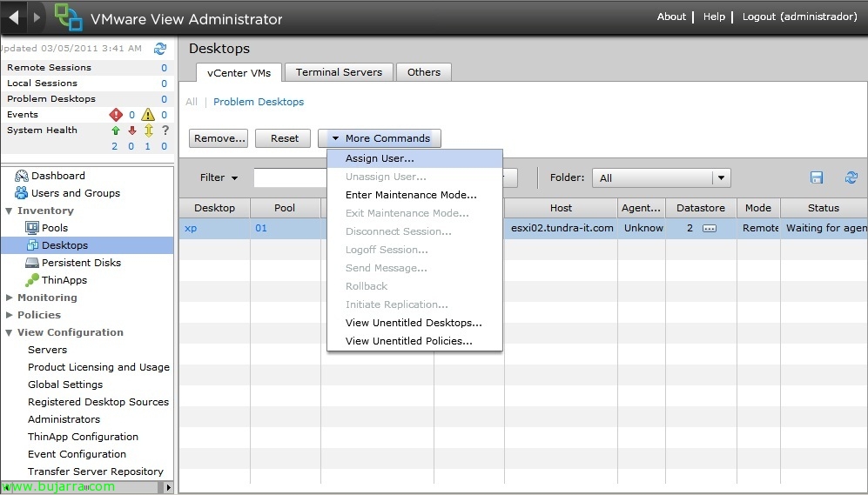Screen dimensions: 868x495
Task: Open the Filter dropdown
Action: point(219,177)
